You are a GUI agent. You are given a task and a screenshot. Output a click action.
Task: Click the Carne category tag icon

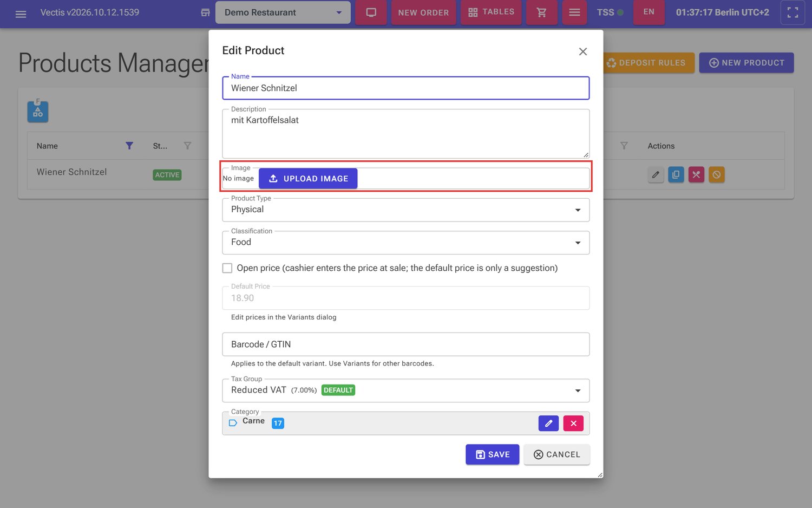click(233, 423)
